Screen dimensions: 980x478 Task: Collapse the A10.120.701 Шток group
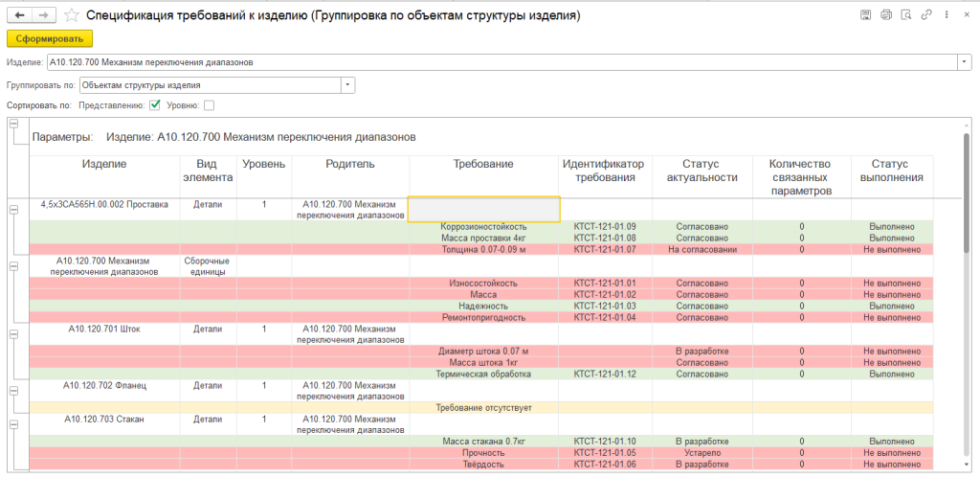click(13, 332)
